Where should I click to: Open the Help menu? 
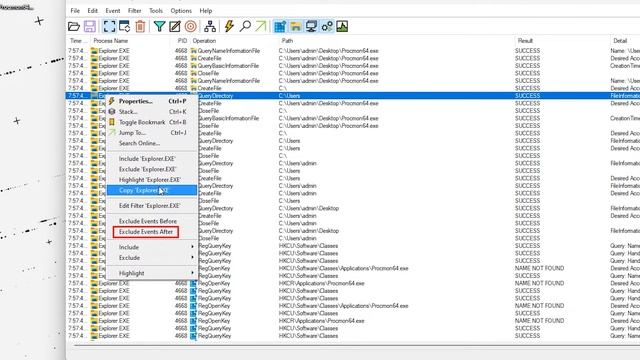tap(206, 11)
